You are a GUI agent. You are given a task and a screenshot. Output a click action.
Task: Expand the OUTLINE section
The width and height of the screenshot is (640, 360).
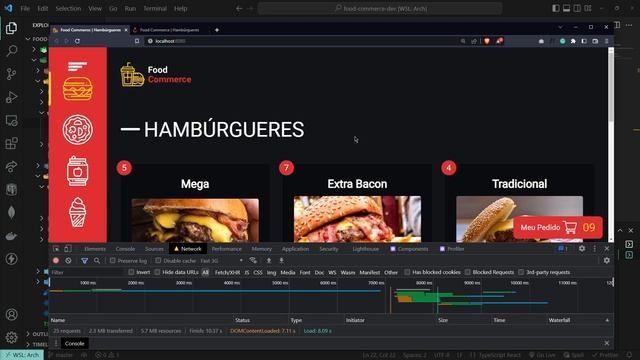click(28, 334)
